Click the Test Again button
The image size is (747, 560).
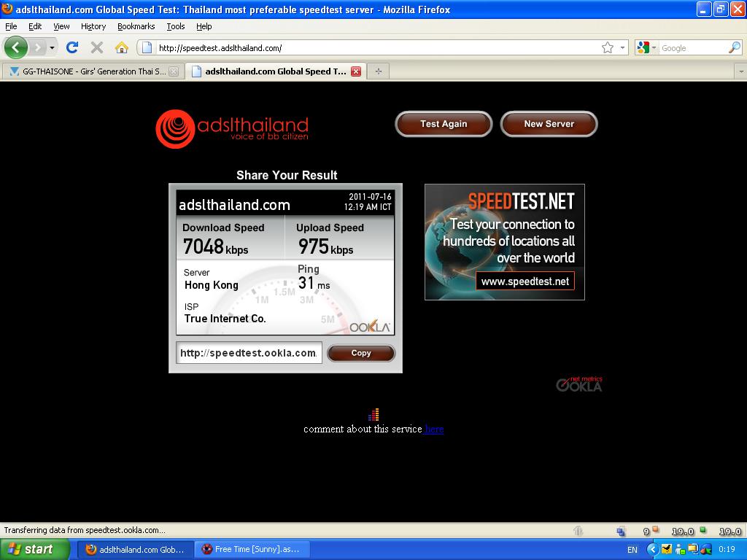click(x=444, y=124)
